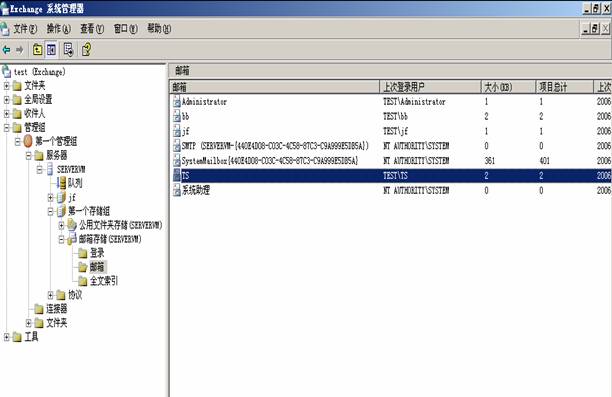The height and width of the screenshot is (397, 612).
Task: Click the 第一个管理组 globe icon
Action: (28, 141)
